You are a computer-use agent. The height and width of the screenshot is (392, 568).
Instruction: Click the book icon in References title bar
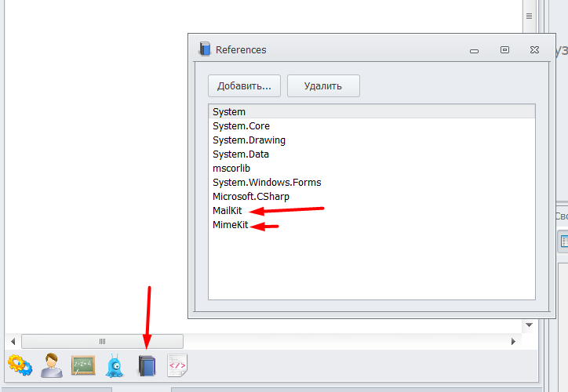(205, 49)
